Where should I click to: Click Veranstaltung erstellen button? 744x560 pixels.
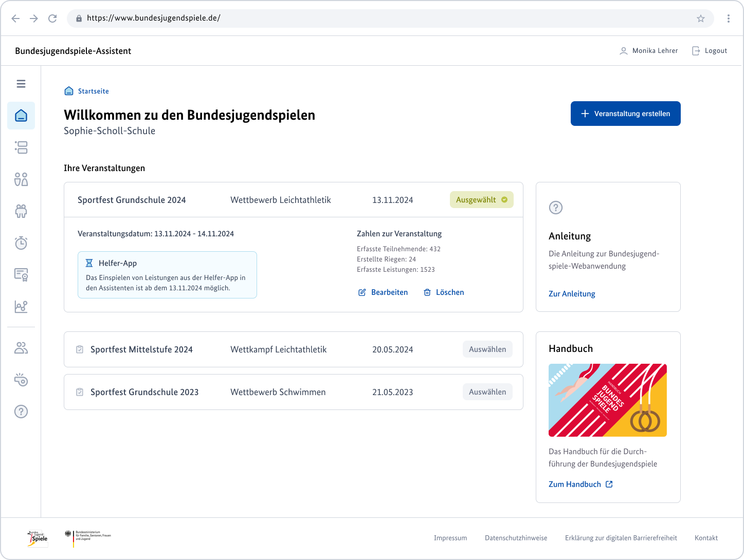625,114
